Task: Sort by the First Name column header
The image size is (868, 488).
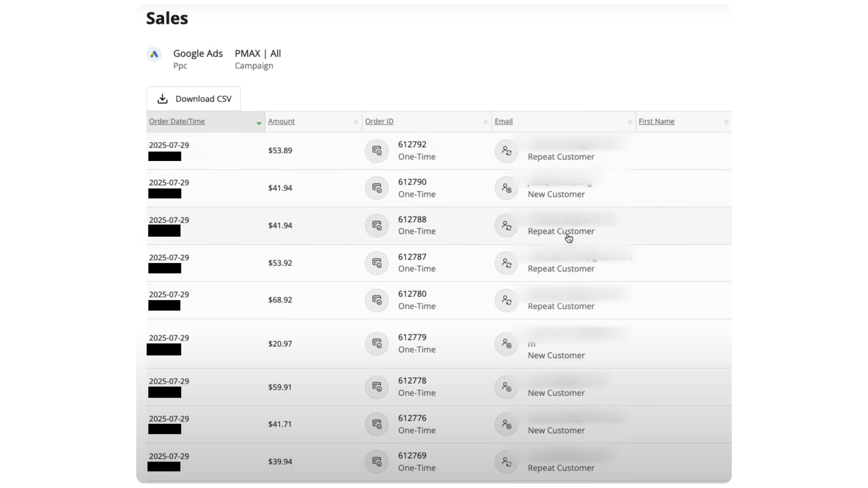Action: coord(656,121)
